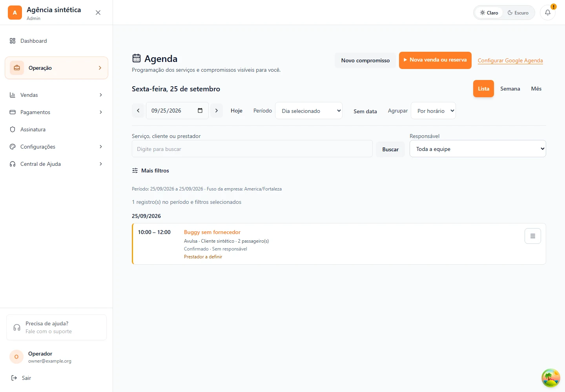Screen dimensions: 565x392
Task: Switch to the Mês view tab
Action: pyautogui.click(x=536, y=89)
